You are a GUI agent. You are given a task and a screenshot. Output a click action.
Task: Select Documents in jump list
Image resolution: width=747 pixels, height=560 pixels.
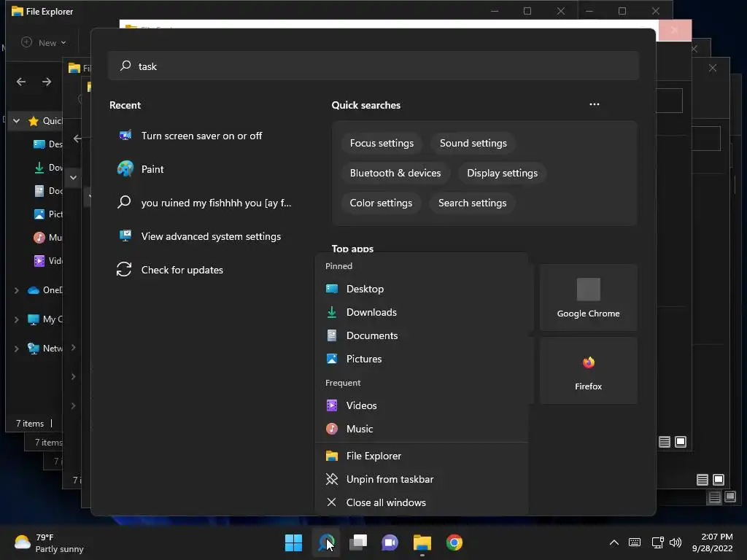click(x=422, y=335)
